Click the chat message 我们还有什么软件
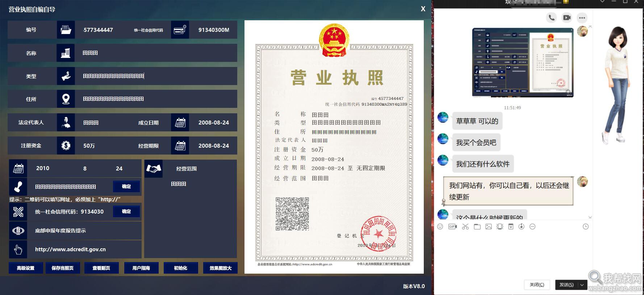This screenshot has height=295, width=644. [x=482, y=164]
